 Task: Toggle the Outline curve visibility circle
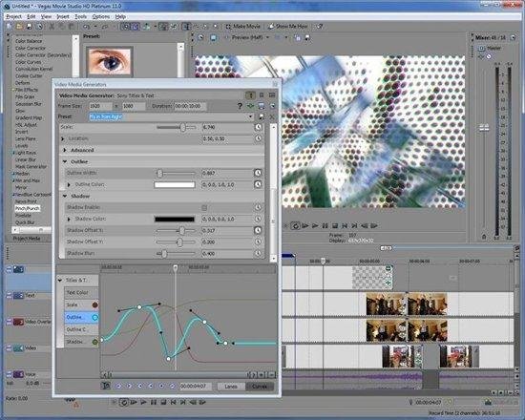pos(95,317)
